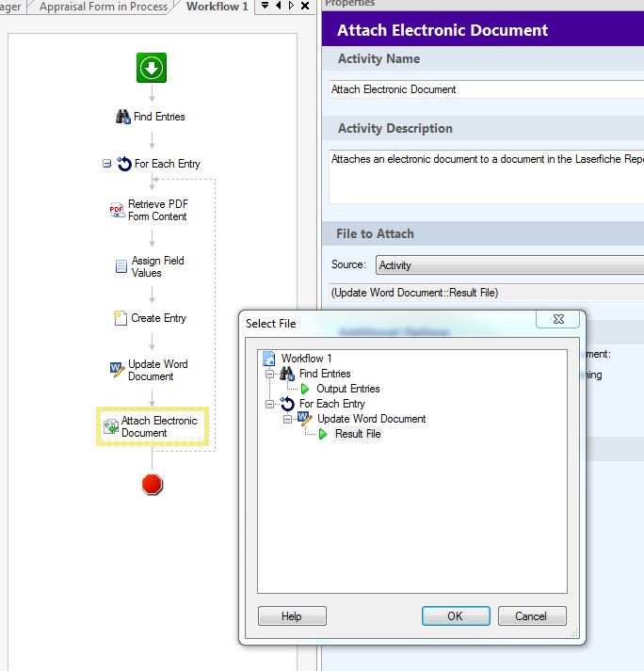
Task: Click the red Stop end icon
Action: tap(152, 485)
